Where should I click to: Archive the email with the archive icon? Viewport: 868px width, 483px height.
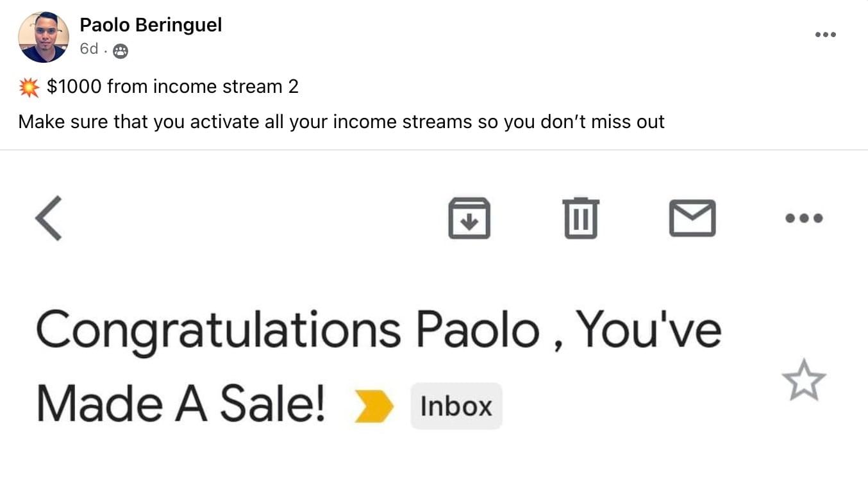coord(469,218)
